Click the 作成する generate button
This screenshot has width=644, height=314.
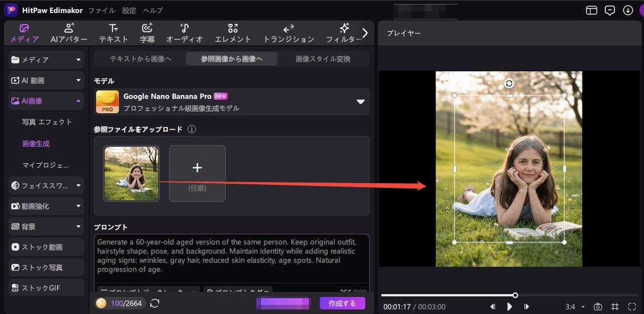[342, 303]
